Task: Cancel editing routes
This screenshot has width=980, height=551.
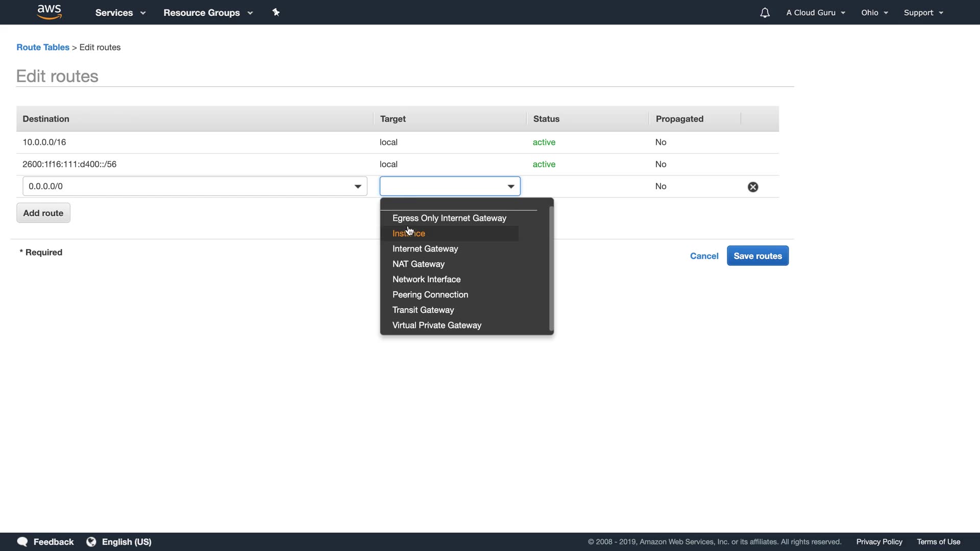Action: [704, 256]
